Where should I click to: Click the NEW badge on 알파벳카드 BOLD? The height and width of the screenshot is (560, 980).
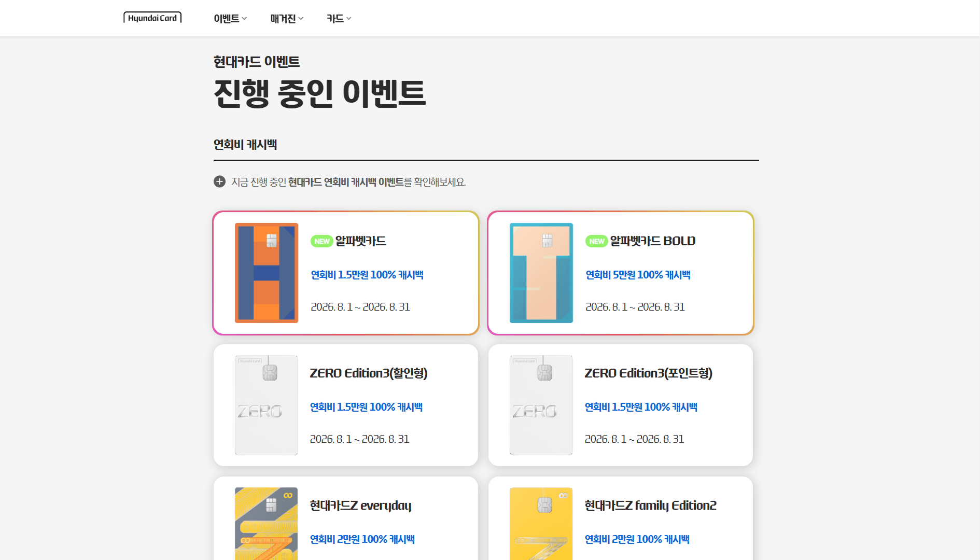pyautogui.click(x=597, y=242)
